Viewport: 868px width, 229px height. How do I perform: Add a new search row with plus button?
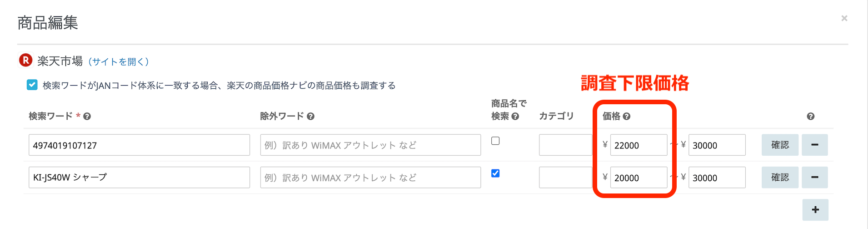815,209
